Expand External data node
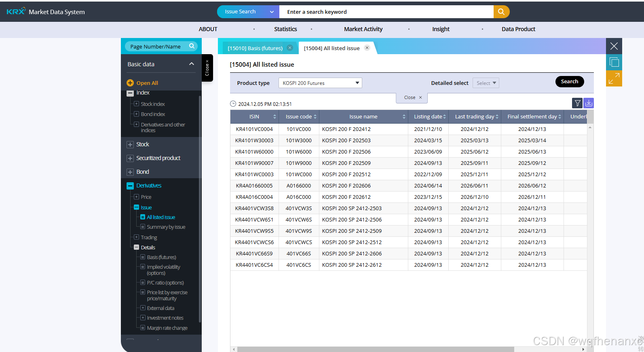The height and width of the screenshot is (352, 644). [143, 308]
